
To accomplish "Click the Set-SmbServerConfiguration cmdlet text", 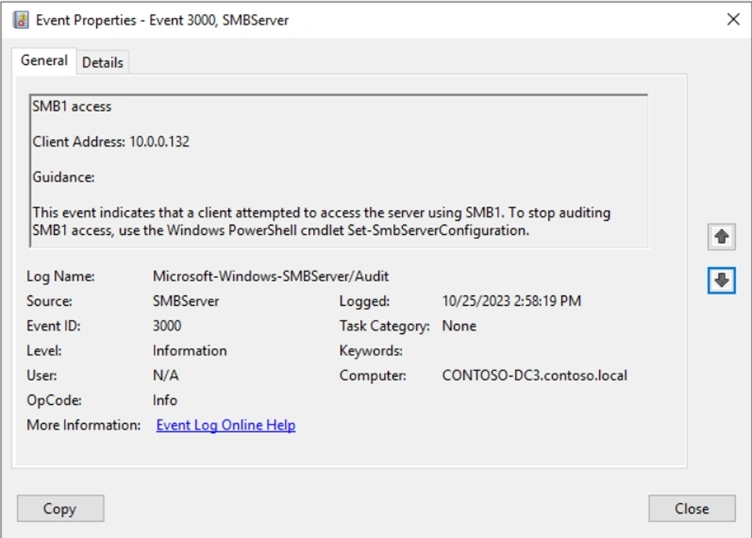I will click(437, 231).
